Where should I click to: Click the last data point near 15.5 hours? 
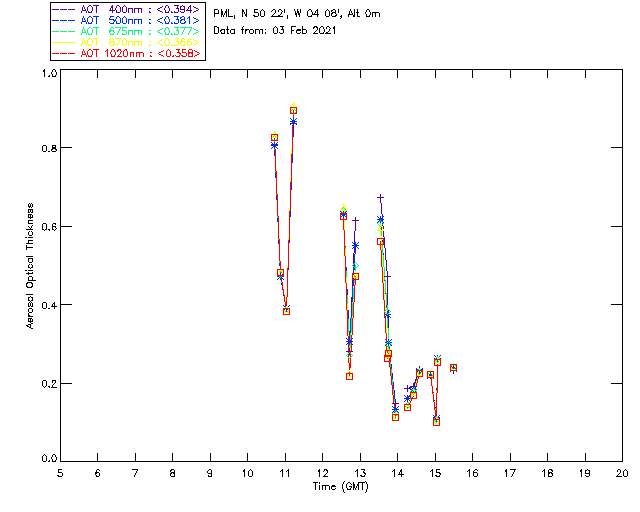pyautogui.click(x=453, y=368)
